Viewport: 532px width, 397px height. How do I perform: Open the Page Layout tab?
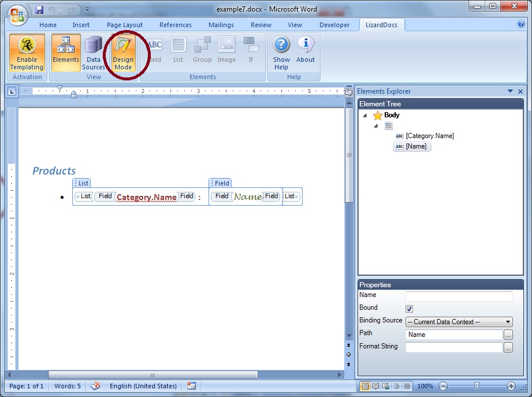(125, 25)
